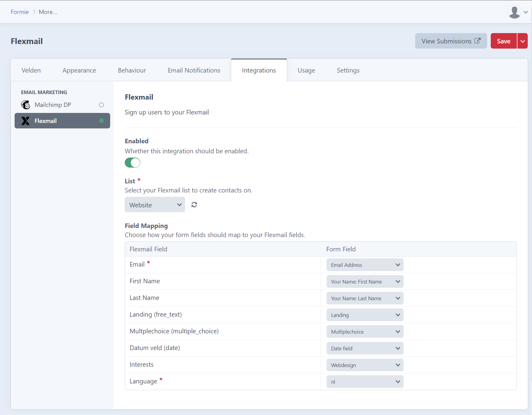Screen dimensions: 532x415
Task: Switch to the Email Notifications tab
Action: coord(194,70)
